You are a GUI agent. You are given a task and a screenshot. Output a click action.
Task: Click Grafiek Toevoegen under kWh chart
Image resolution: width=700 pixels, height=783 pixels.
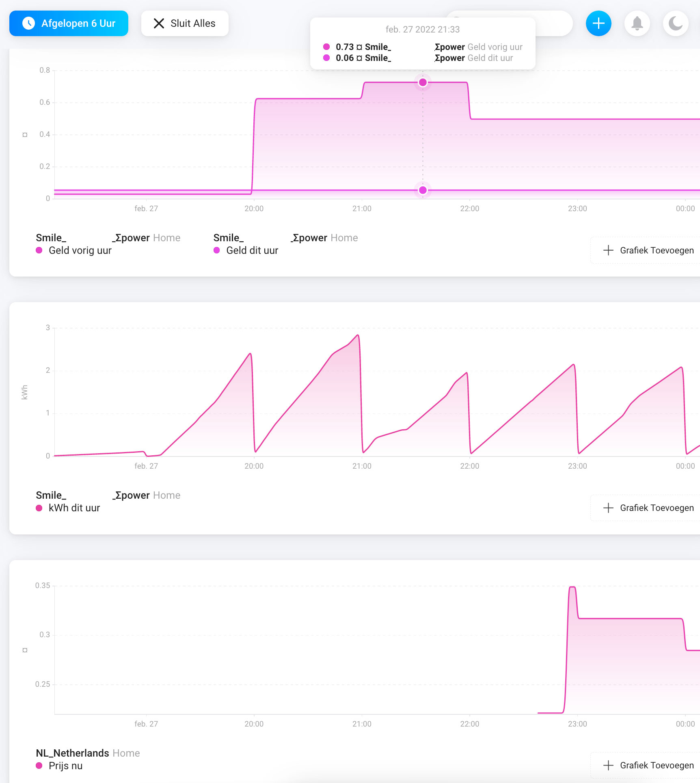pos(648,508)
